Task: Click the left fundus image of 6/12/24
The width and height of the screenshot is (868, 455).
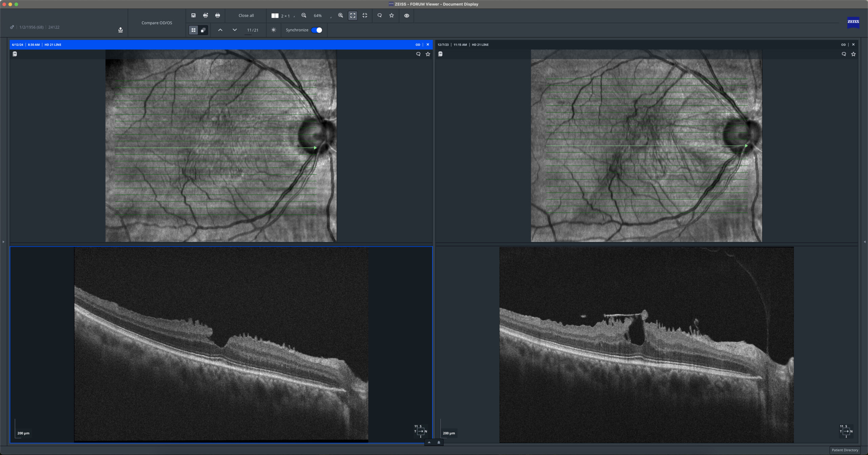Action: coord(221,146)
